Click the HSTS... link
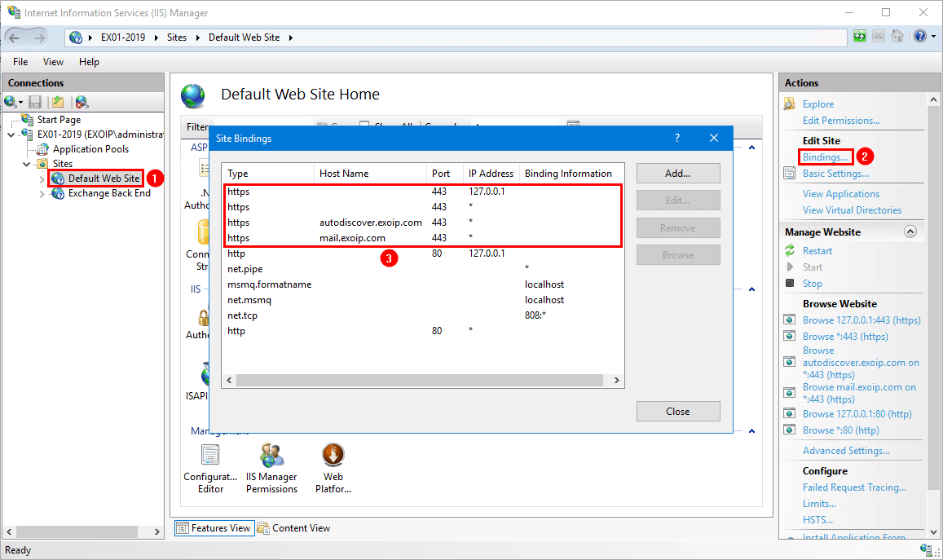The width and height of the screenshot is (943, 560). click(x=818, y=520)
